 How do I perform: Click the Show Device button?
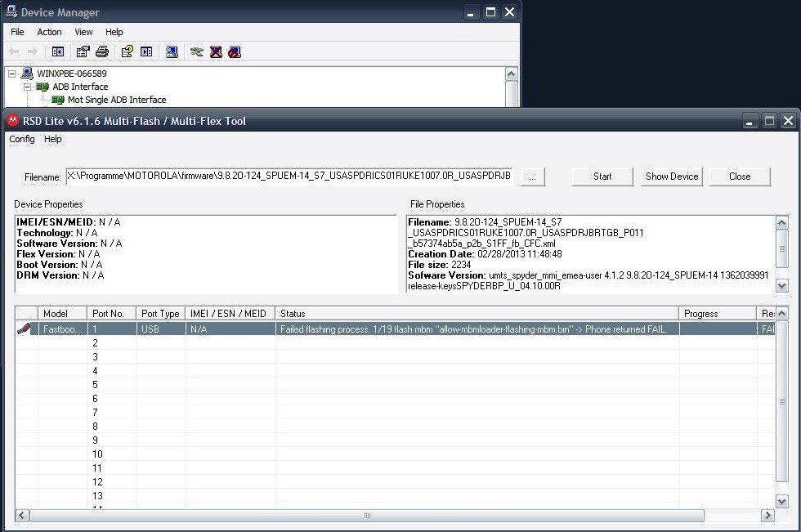click(672, 177)
